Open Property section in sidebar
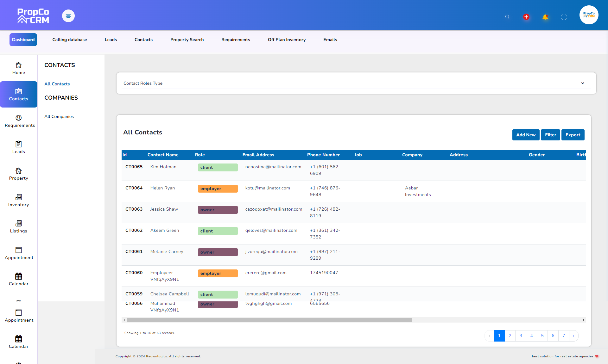Viewport: 608px width, 364px height. (19, 174)
